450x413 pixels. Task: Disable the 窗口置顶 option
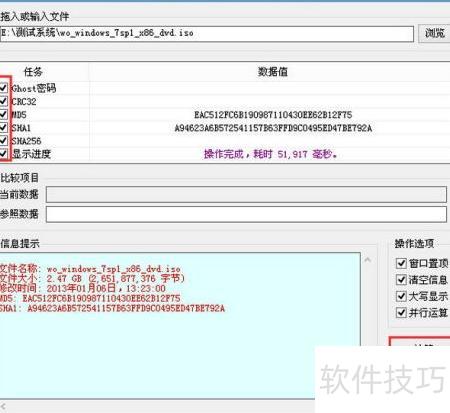click(401, 263)
